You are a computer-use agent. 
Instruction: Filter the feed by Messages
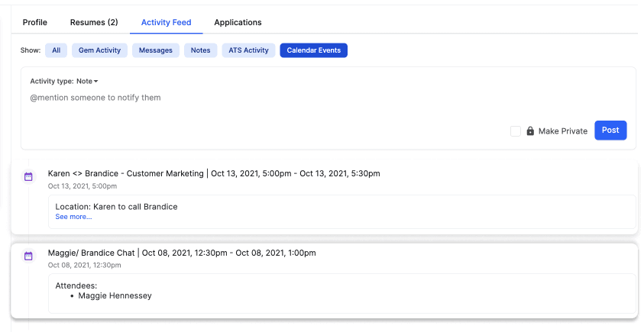[x=156, y=50]
